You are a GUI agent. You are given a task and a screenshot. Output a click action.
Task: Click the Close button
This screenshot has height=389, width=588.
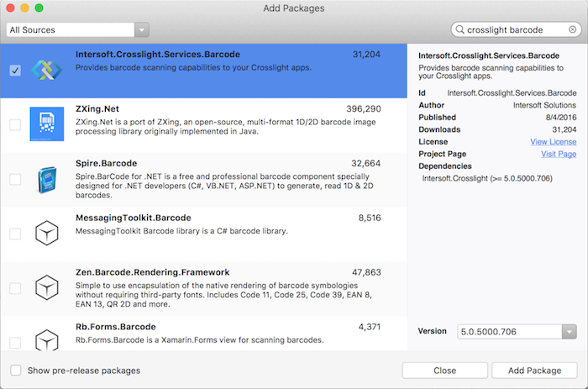coord(444,370)
